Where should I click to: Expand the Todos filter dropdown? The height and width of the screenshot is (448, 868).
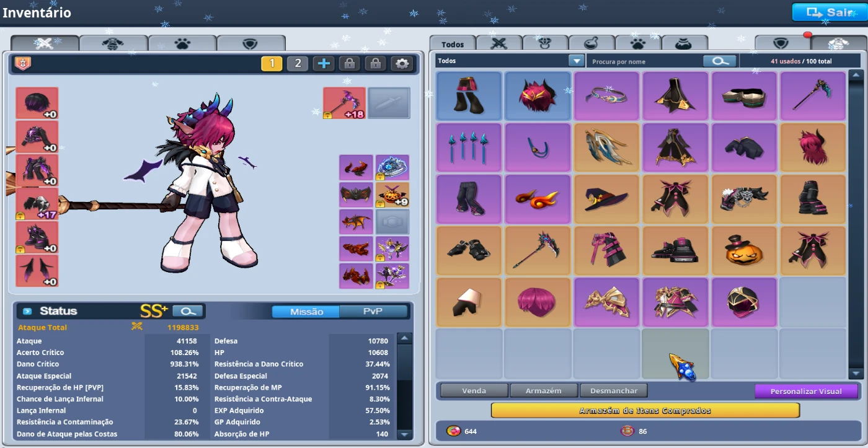tap(577, 61)
